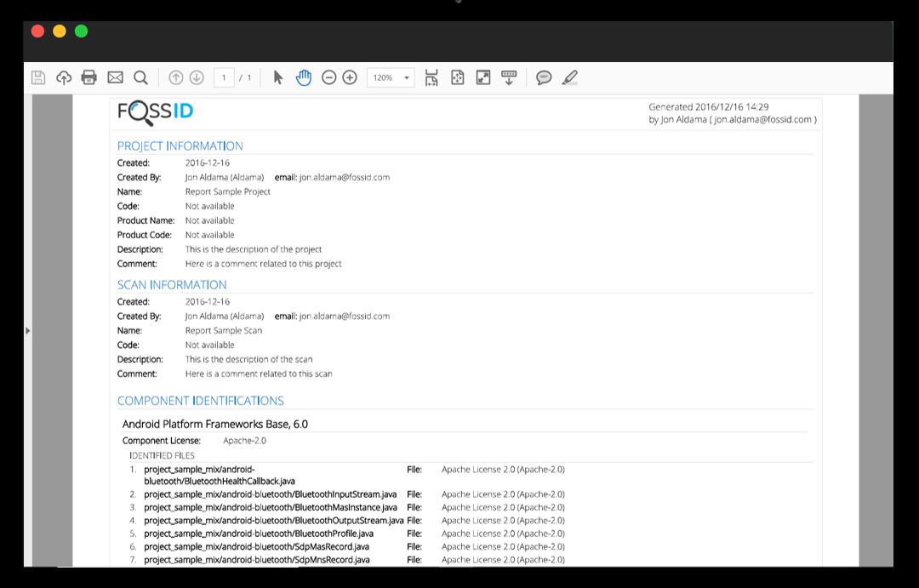
Task: Zoom out with the minus button
Action: coord(328,77)
